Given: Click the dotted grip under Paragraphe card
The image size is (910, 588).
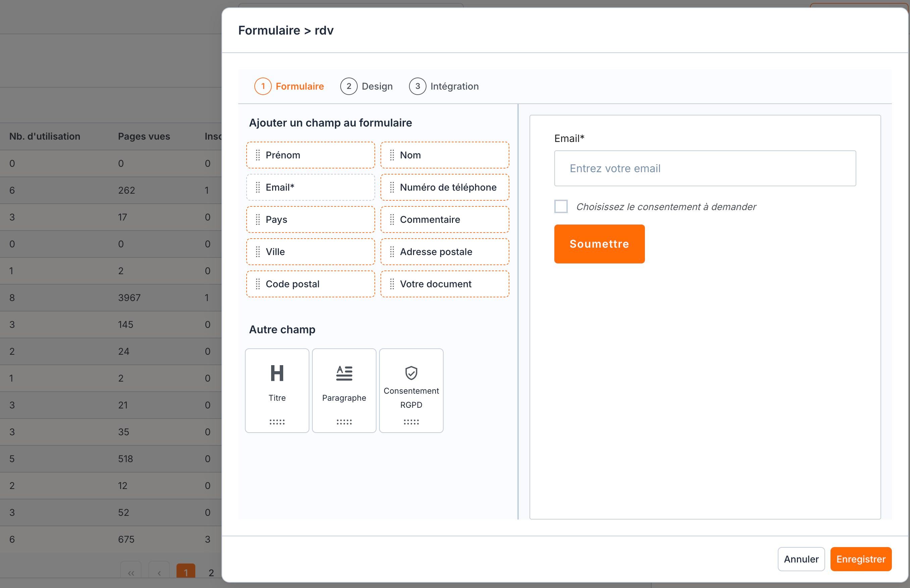Looking at the screenshot, I should pos(344,422).
